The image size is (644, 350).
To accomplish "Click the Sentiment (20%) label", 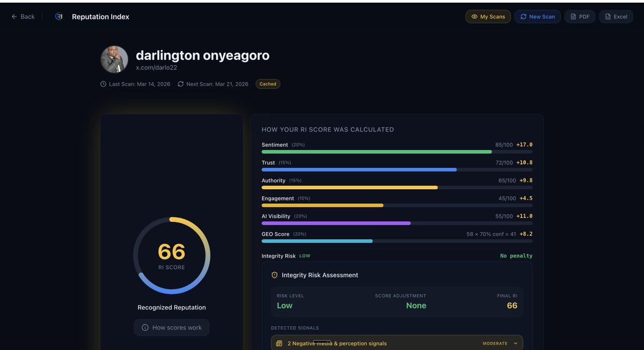I will pos(283,145).
